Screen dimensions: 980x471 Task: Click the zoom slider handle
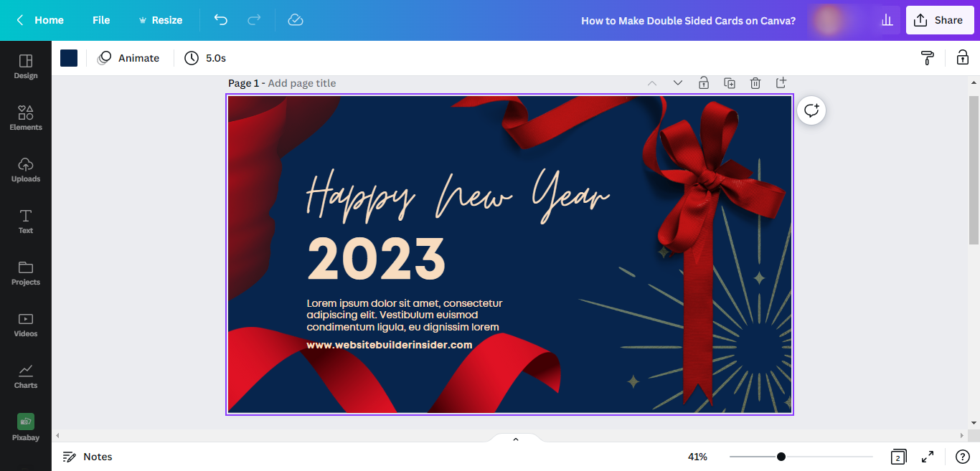[781, 457]
